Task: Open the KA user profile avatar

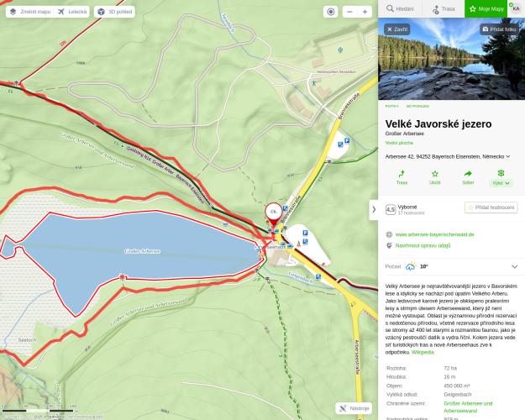Action: tap(516, 8)
